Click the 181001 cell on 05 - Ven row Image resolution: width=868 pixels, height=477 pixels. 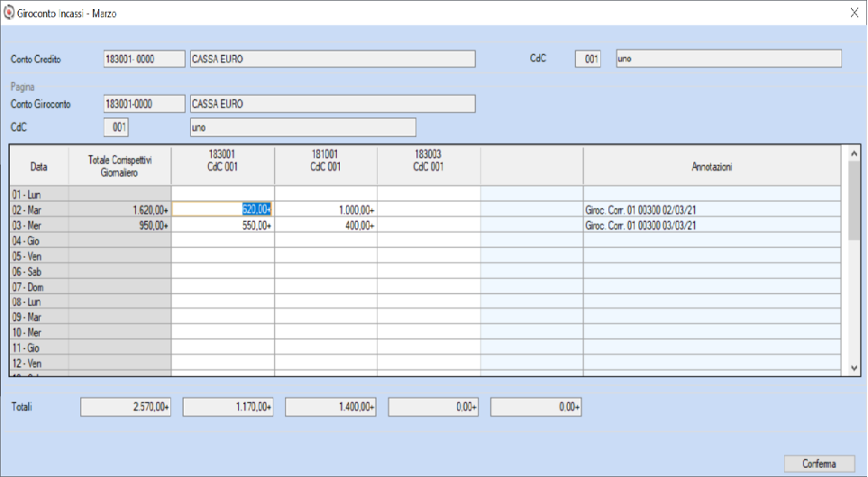(325, 256)
